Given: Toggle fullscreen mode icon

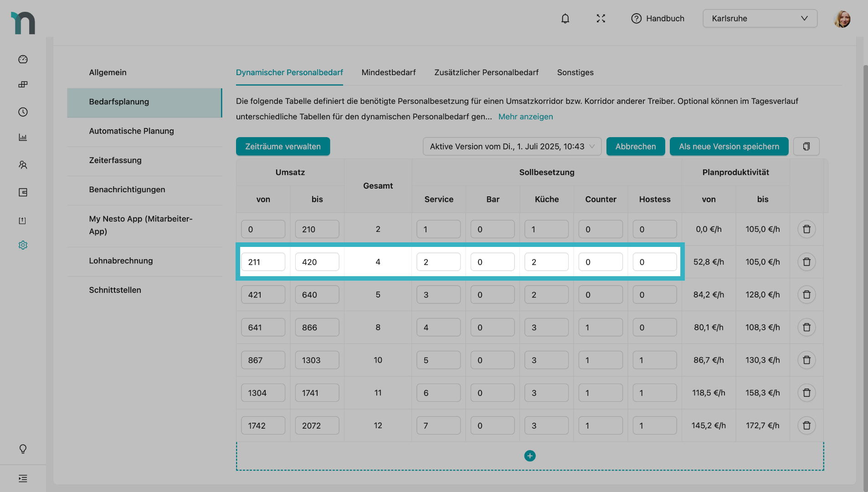Looking at the screenshot, I should pyautogui.click(x=601, y=19).
